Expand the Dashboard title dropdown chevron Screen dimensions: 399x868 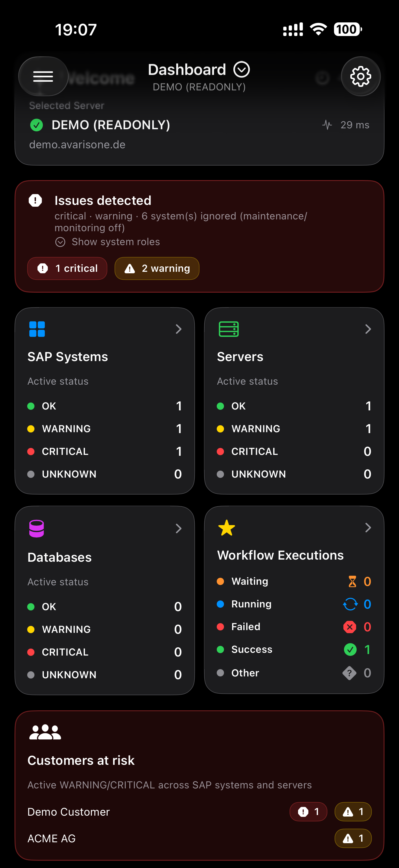(x=242, y=70)
